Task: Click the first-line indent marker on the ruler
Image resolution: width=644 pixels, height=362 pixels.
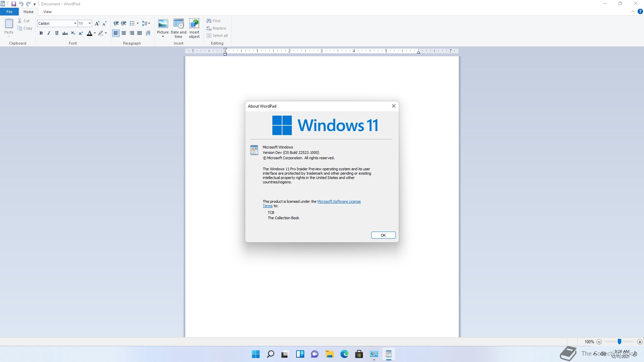Action: point(225,50)
